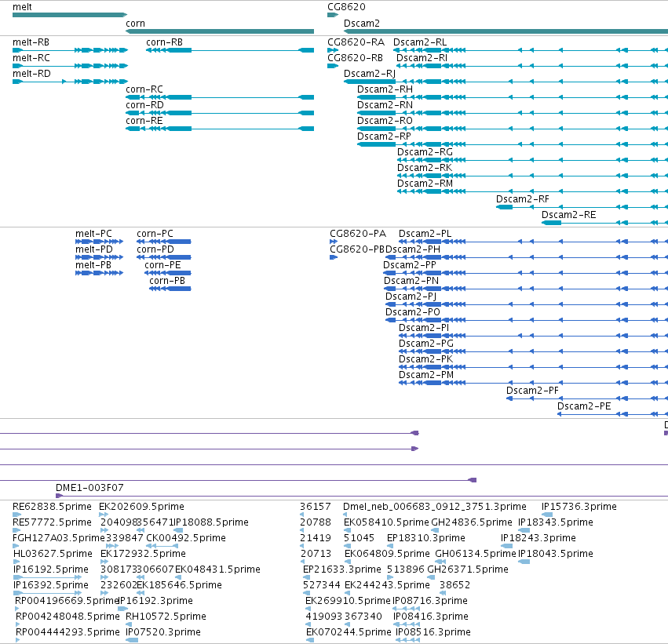The height and width of the screenshot is (644, 668).
Task: Click the CG8620-RA transcript label
Action: pyautogui.click(x=356, y=42)
